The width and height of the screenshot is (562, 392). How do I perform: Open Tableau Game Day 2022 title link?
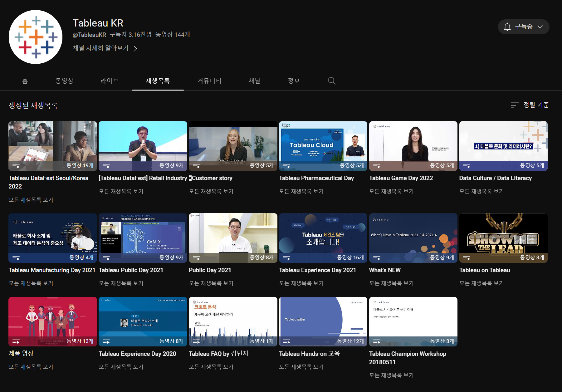(401, 178)
